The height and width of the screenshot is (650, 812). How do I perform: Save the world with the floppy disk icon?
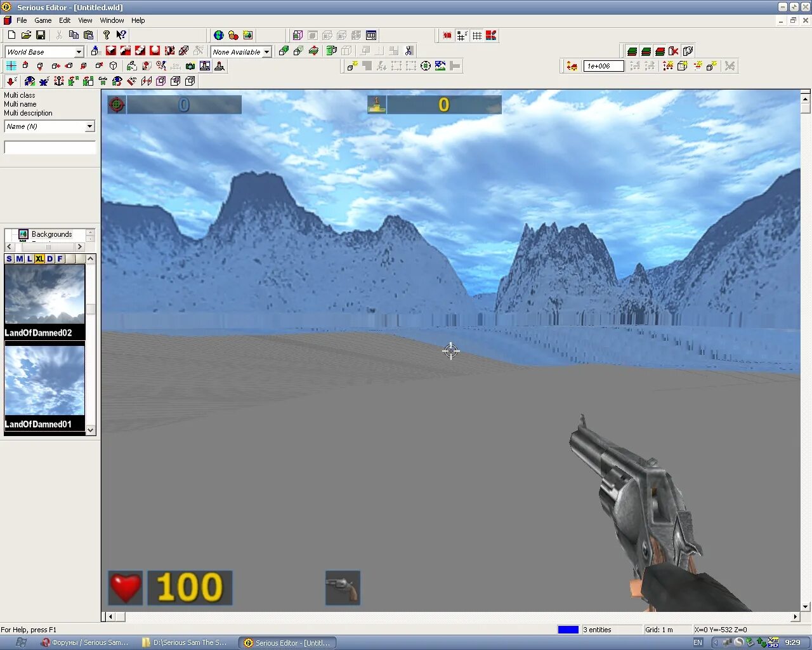coord(41,35)
